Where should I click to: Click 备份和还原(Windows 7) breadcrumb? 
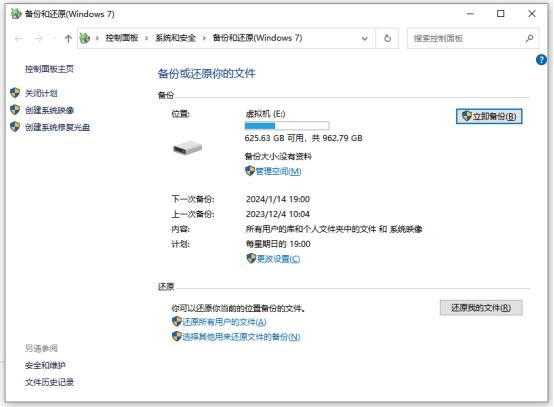tap(257, 38)
